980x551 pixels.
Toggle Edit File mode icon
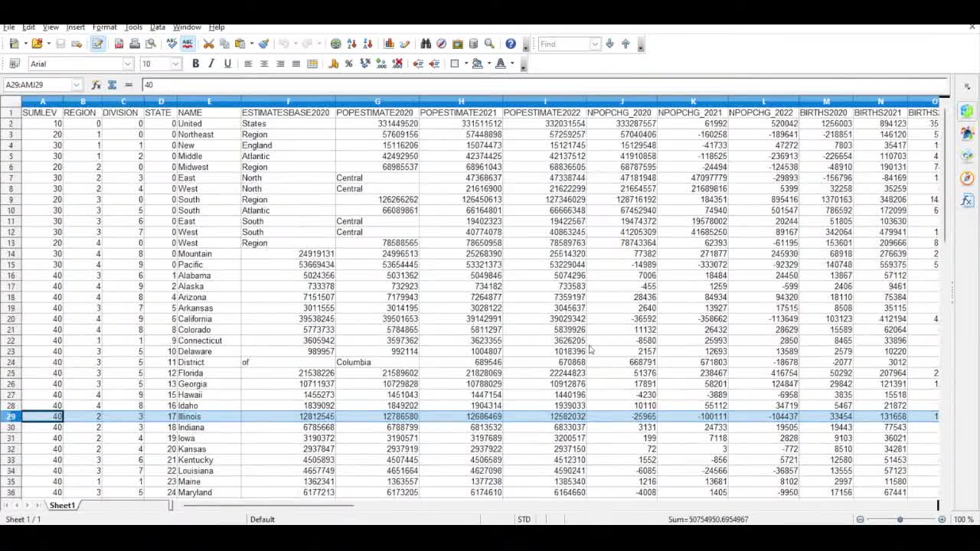point(98,44)
